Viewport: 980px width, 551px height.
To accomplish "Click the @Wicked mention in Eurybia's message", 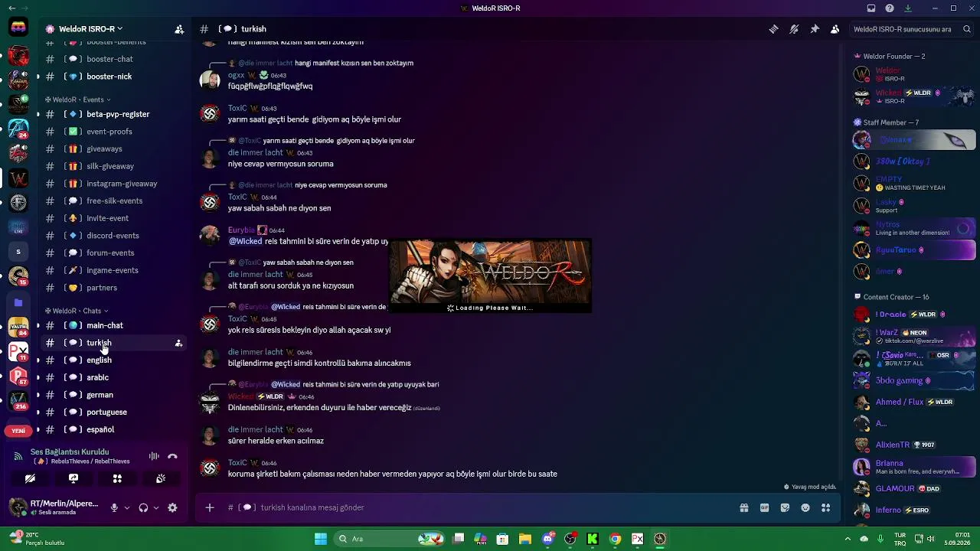I will (x=245, y=241).
